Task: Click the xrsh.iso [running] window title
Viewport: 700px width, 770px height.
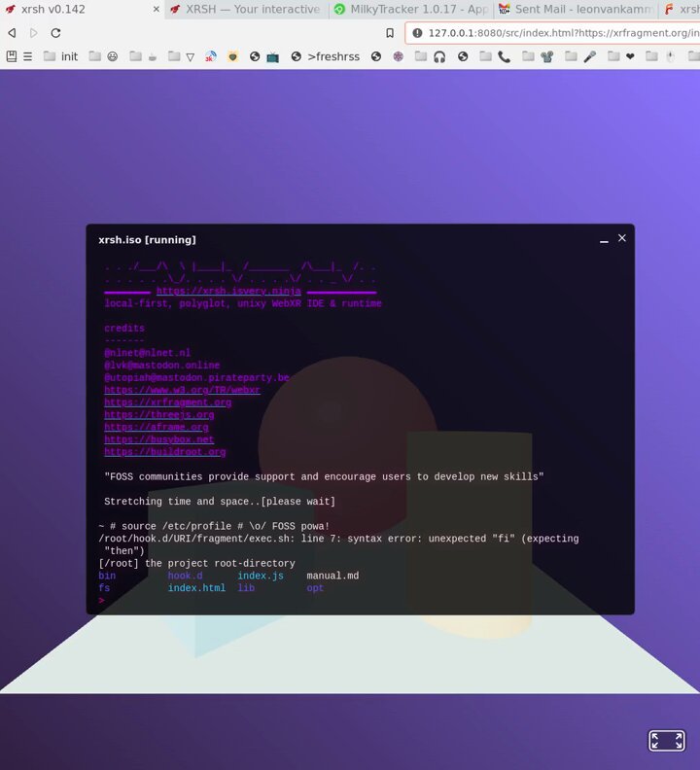Action: click(148, 240)
